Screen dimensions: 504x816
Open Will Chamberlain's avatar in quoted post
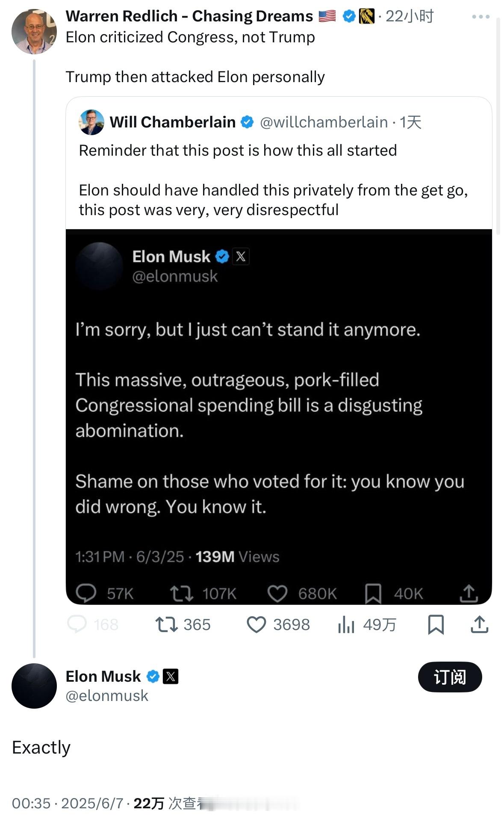[x=91, y=122]
